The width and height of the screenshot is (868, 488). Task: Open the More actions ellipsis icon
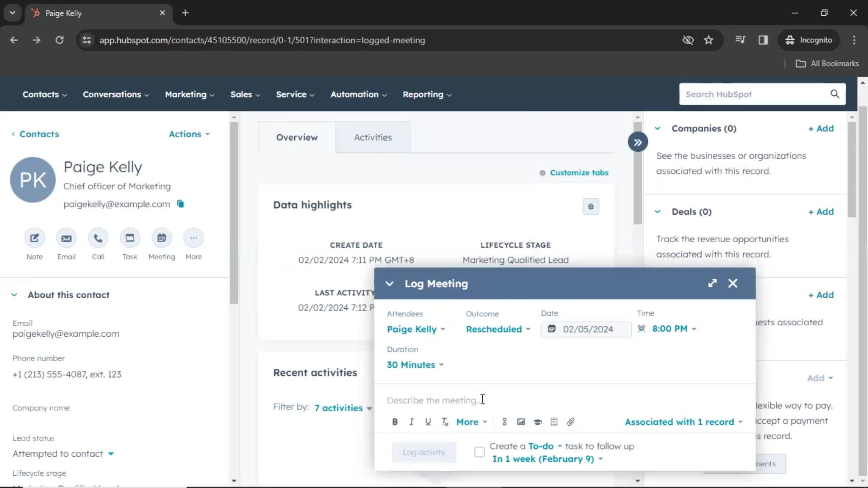click(193, 238)
